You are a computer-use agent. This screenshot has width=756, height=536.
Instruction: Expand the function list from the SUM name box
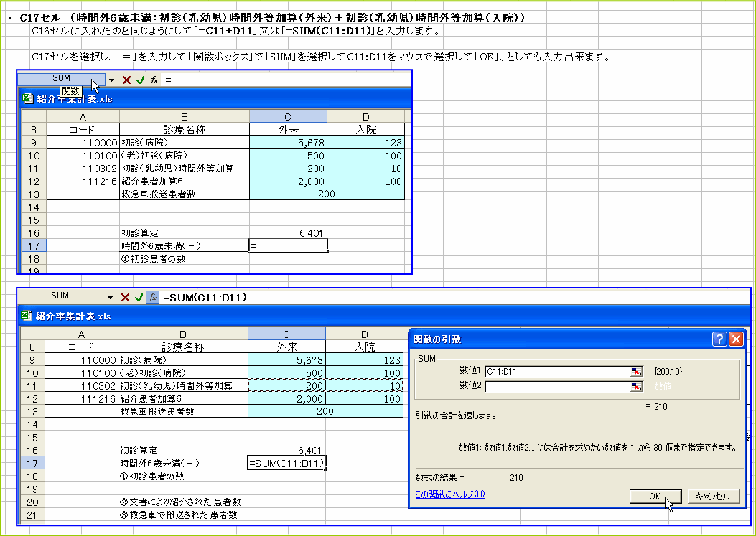(110, 79)
